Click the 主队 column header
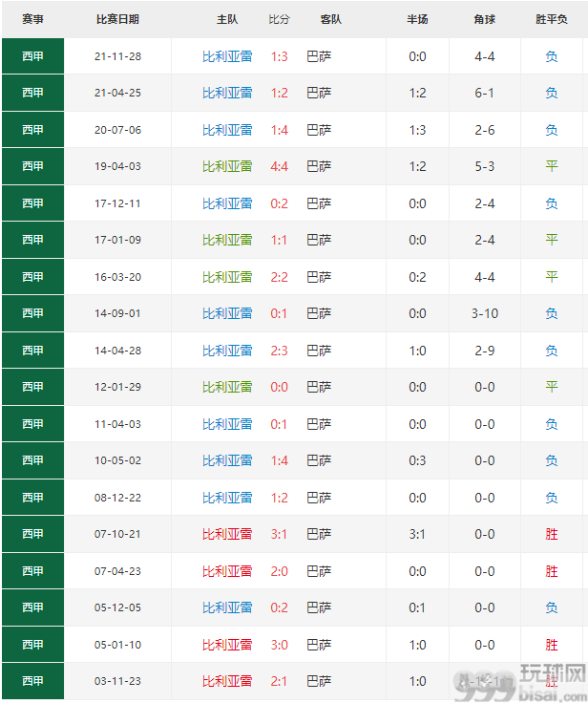The height and width of the screenshot is (703, 588). point(227,19)
